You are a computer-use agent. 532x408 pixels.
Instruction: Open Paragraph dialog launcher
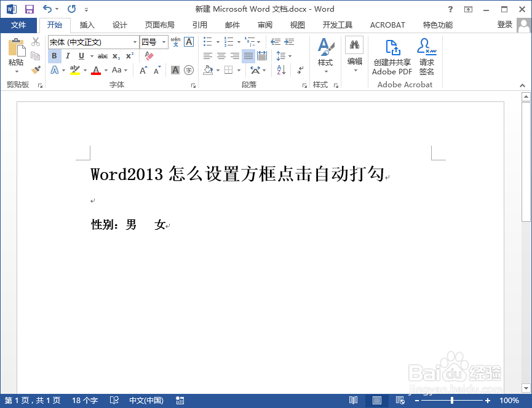pyautogui.click(x=304, y=86)
